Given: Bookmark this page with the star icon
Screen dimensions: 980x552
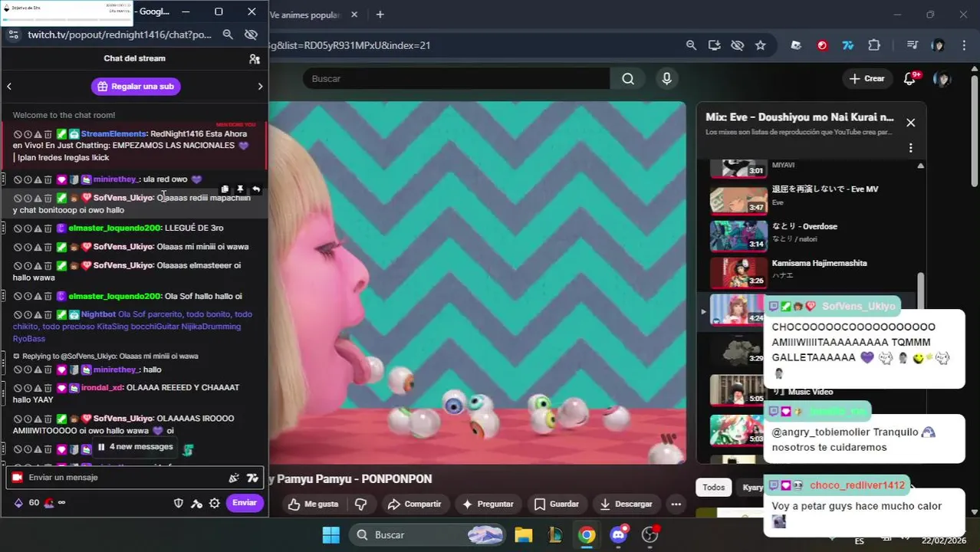Looking at the screenshot, I should (760, 45).
